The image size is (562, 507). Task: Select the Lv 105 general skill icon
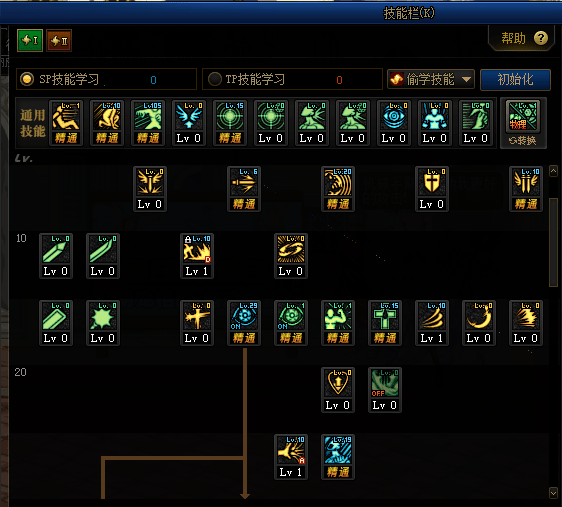coord(148,123)
